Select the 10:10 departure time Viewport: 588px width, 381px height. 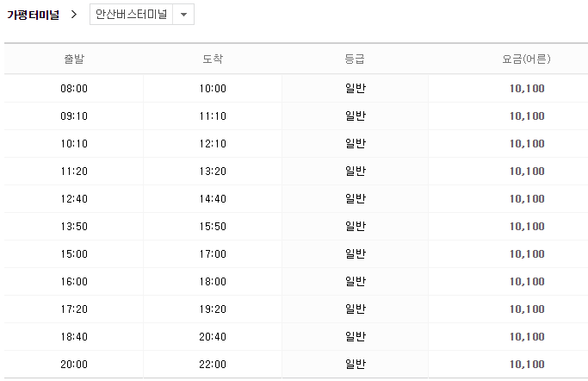74,144
